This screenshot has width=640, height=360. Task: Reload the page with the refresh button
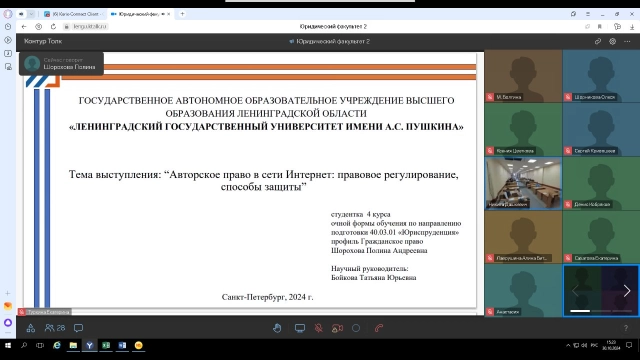53,27
